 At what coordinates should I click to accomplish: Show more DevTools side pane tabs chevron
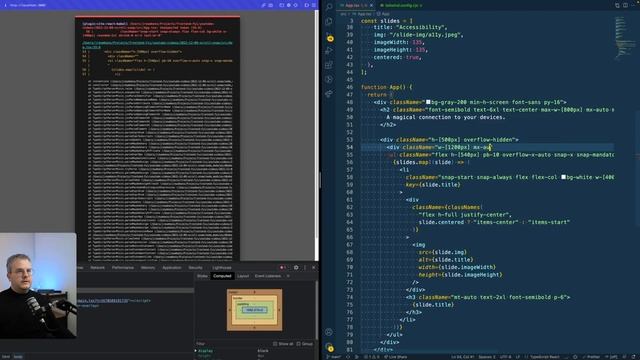[x=288, y=276]
